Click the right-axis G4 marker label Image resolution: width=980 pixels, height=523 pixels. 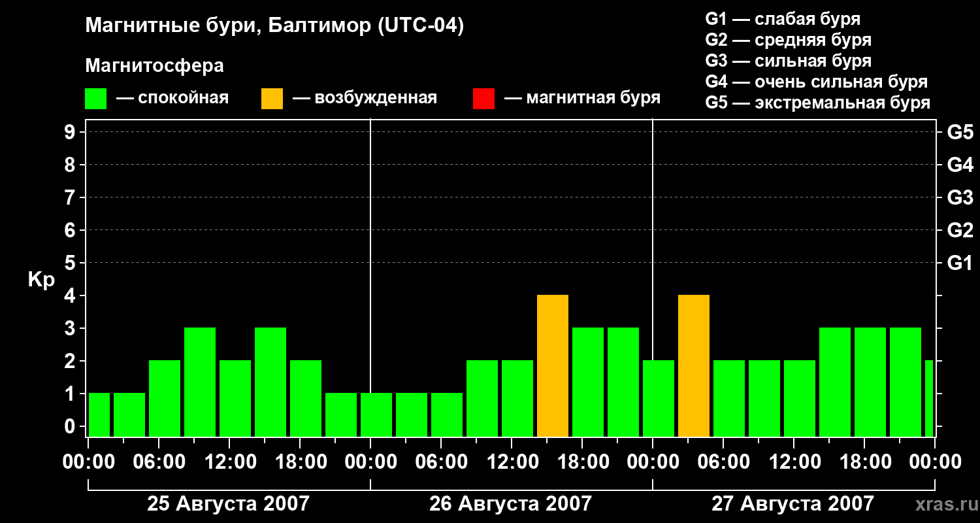[x=960, y=165]
